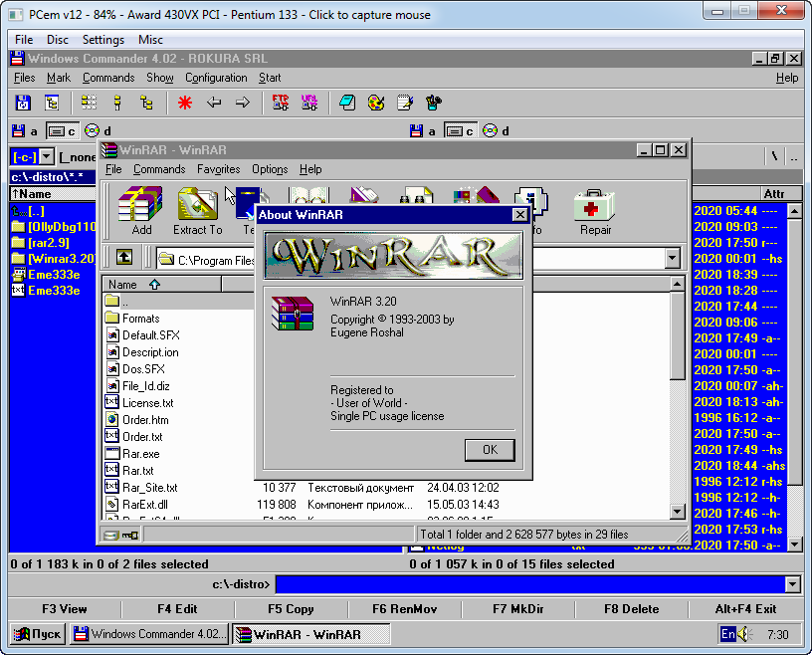Open the c:\-distro> command line dropdown
The width and height of the screenshot is (812, 655).
794,584
